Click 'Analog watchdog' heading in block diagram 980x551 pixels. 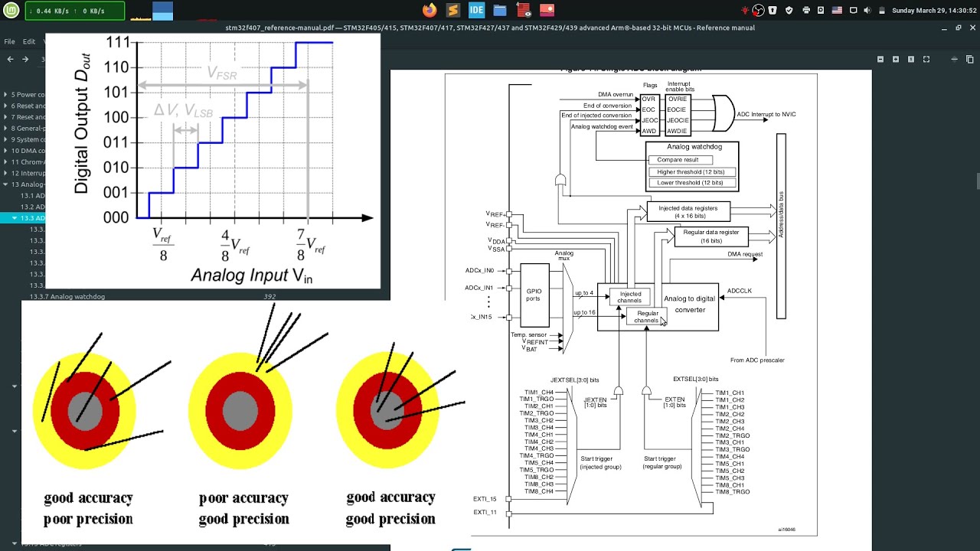pyautogui.click(x=694, y=146)
